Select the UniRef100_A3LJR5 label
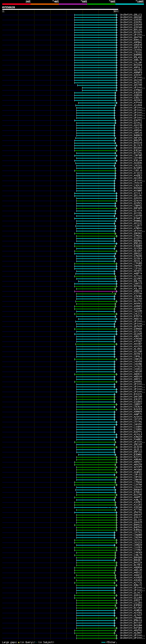146x644 pixels. (x=131, y=289)
